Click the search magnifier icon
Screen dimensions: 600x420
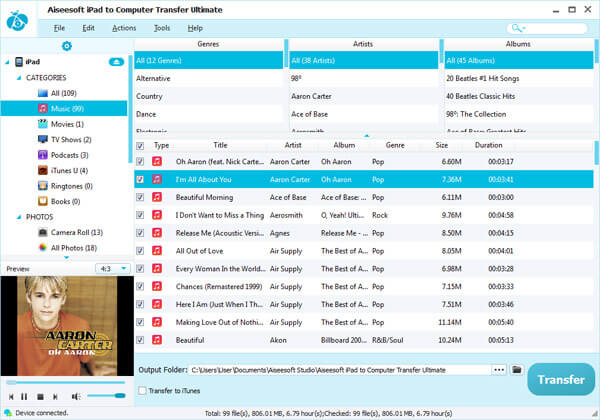(517, 28)
